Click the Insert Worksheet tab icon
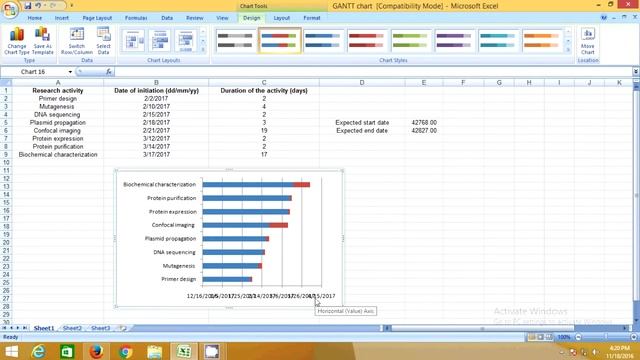The height and width of the screenshot is (360, 640). click(x=123, y=328)
